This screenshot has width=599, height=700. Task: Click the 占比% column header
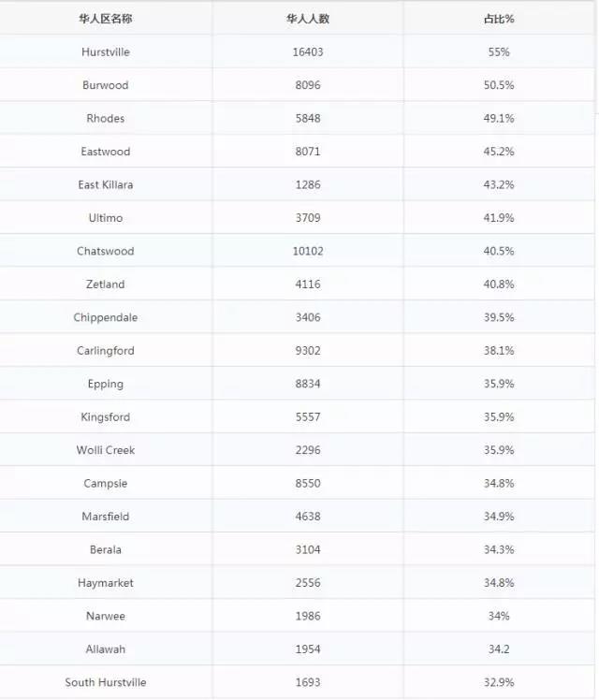click(499, 19)
